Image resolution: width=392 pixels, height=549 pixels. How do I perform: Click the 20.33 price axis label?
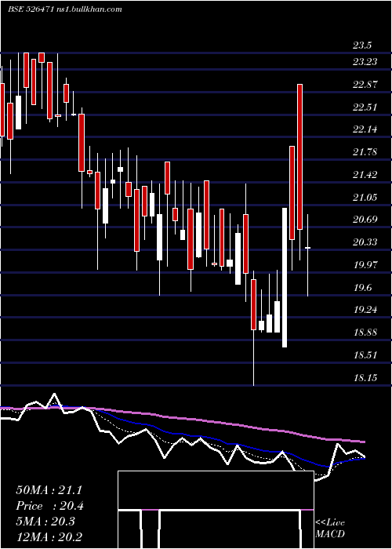365,242
